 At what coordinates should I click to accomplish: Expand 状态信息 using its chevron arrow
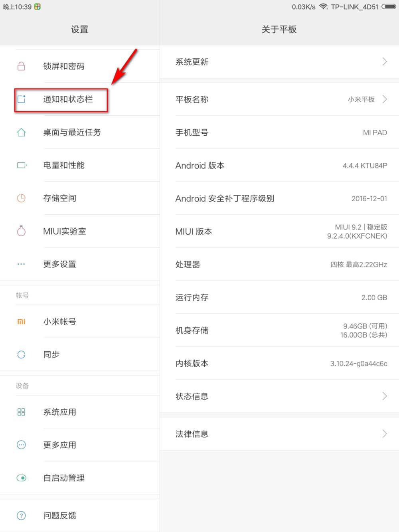[x=385, y=396]
